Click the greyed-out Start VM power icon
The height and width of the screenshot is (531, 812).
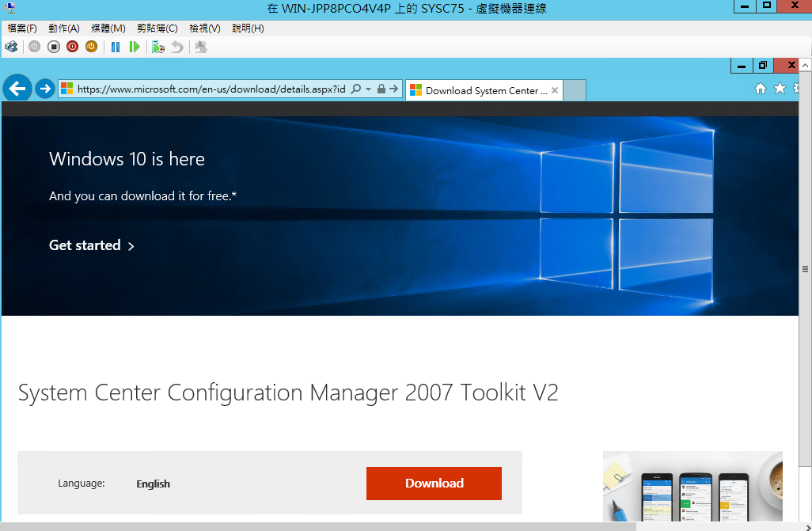[x=34, y=47]
